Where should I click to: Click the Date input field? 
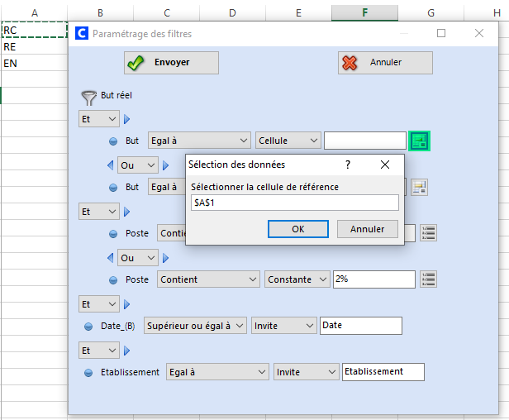[360, 326]
